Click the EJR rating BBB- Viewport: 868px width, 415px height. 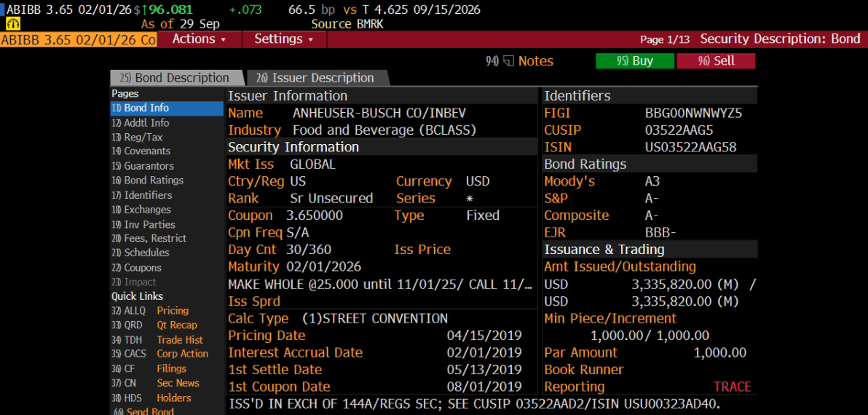pyautogui.click(x=660, y=232)
